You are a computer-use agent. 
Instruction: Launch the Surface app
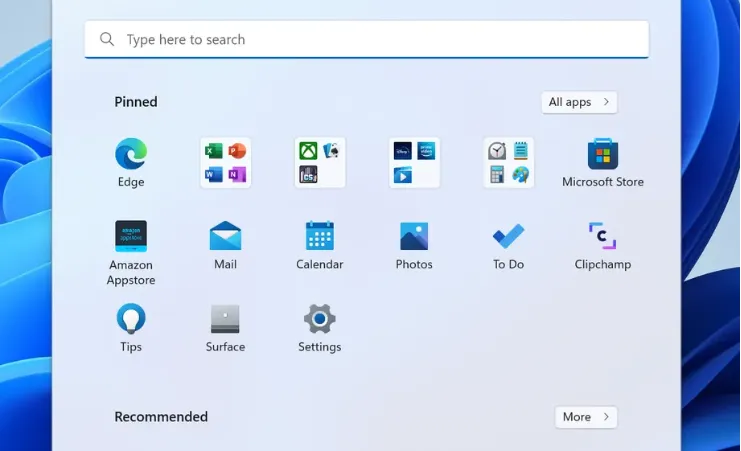[x=225, y=328]
